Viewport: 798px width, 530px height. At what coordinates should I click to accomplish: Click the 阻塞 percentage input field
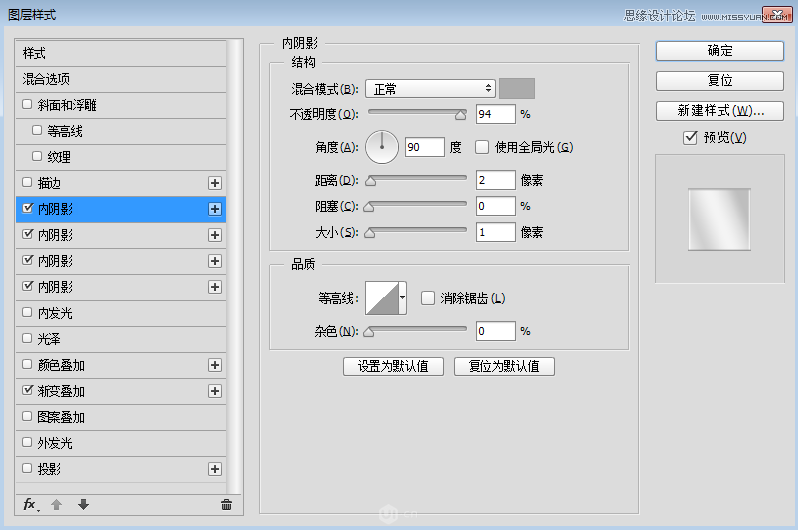coord(496,206)
